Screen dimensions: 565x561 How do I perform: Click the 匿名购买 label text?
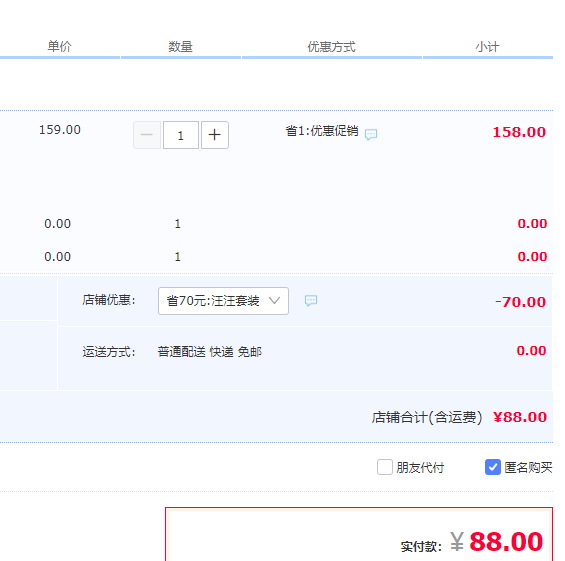tap(528, 468)
